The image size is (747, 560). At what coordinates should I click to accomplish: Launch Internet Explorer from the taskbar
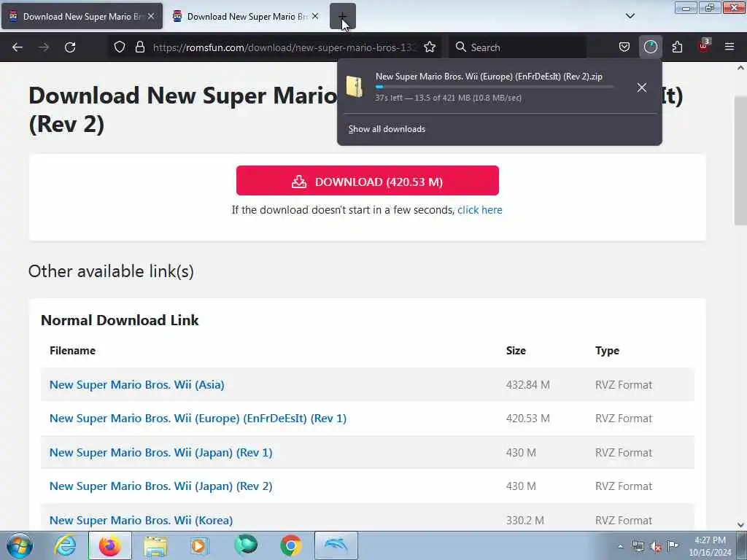(x=65, y=545)
